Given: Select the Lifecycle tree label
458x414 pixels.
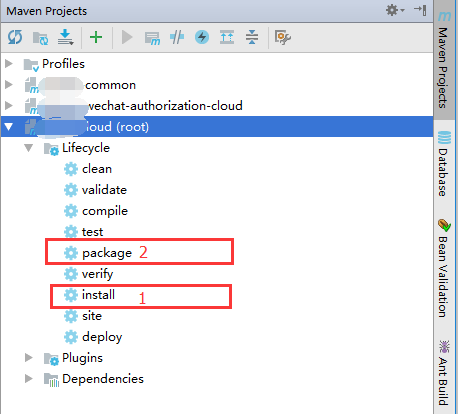Looking at the screenshot, I should (x=86, y=148).
